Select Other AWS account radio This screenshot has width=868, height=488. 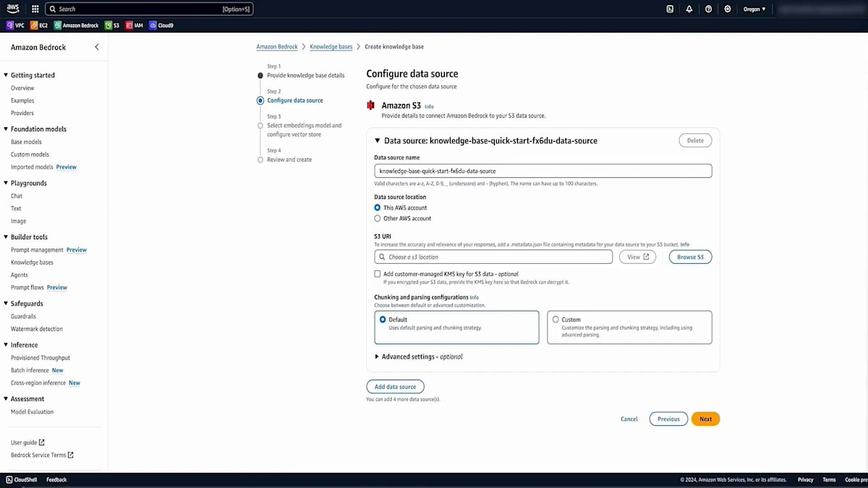point(378,218)
